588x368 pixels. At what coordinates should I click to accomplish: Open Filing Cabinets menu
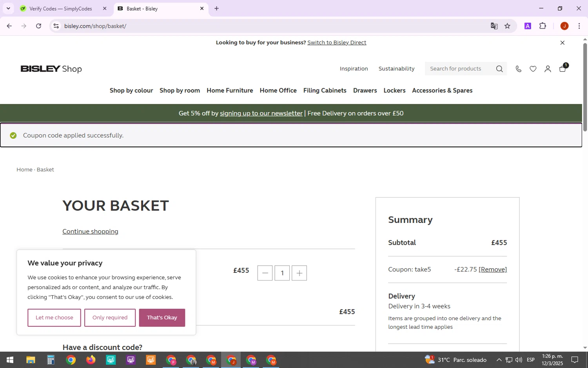325,90
